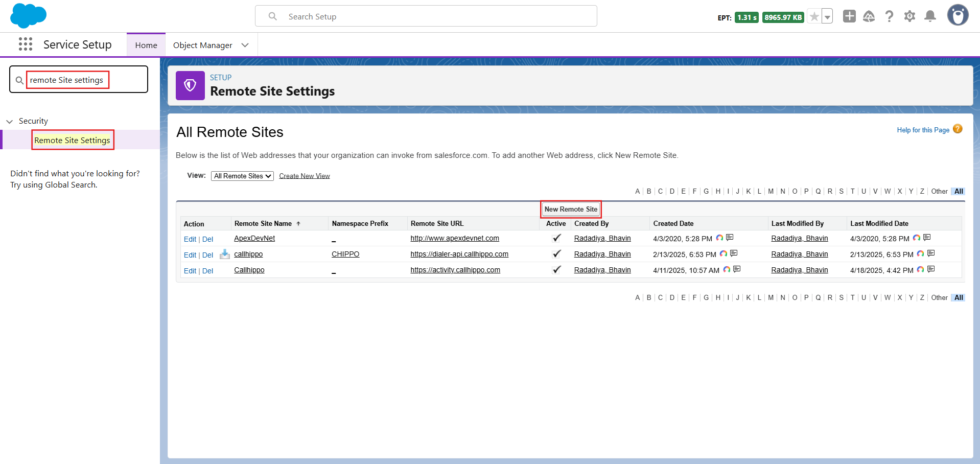This screenshot has height=464, width=980.
Task: Delete the CHIPPO namespace callhippo site
Action: tap(207, 255)
